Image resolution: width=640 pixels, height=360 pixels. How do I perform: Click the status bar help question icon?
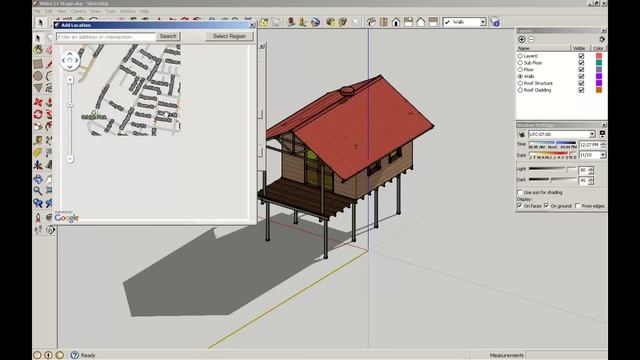tap(75, 355)
